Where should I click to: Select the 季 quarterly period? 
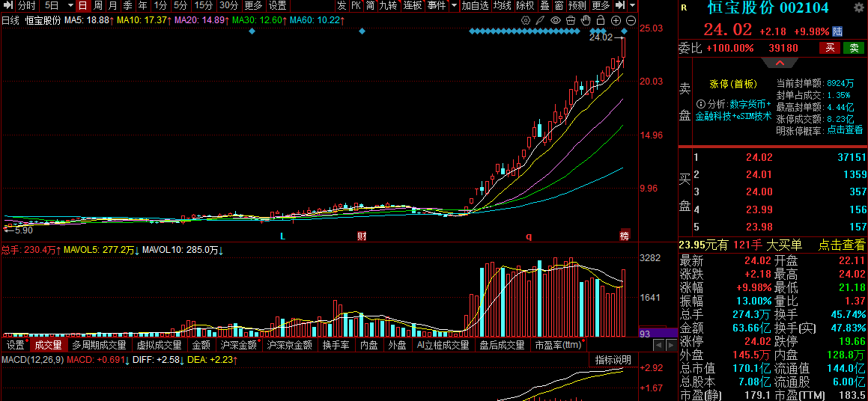pos(127,6)
